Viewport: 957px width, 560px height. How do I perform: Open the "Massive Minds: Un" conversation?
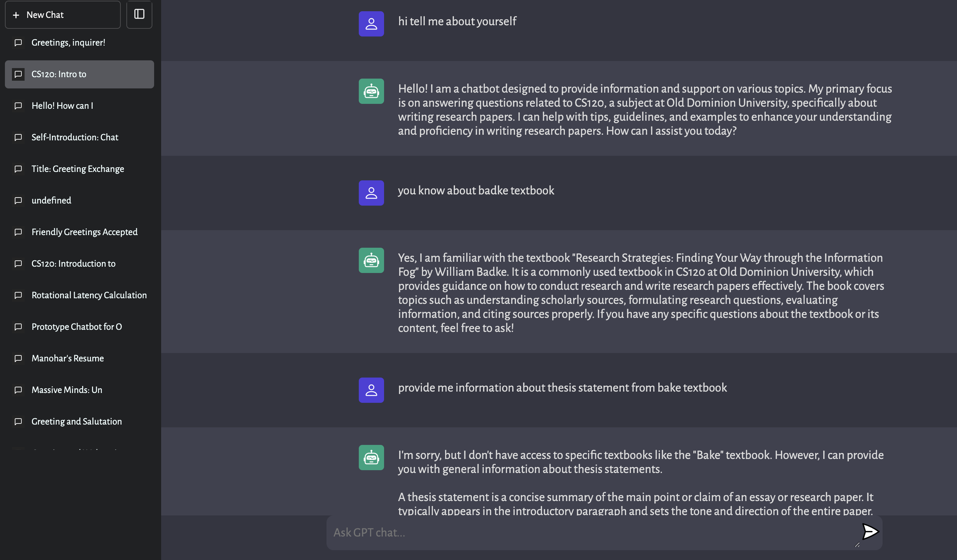tap(67, 390)
